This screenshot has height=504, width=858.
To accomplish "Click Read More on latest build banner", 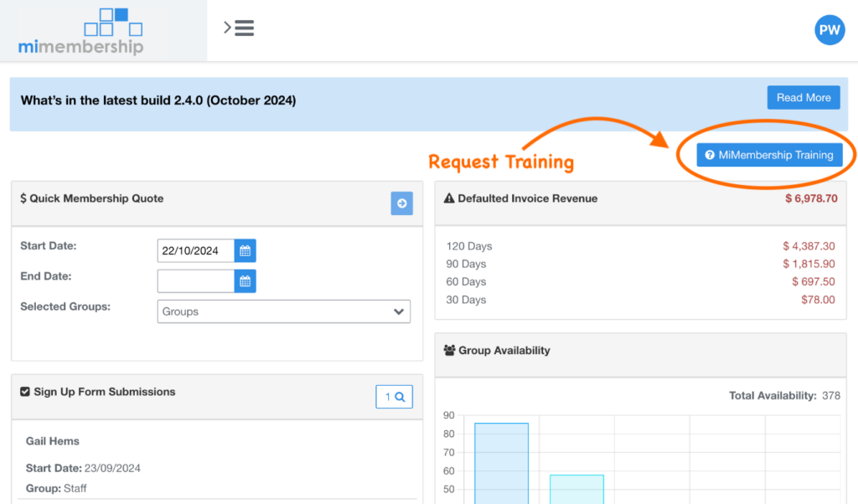I will pyautogui.click(x=803, y=98).
